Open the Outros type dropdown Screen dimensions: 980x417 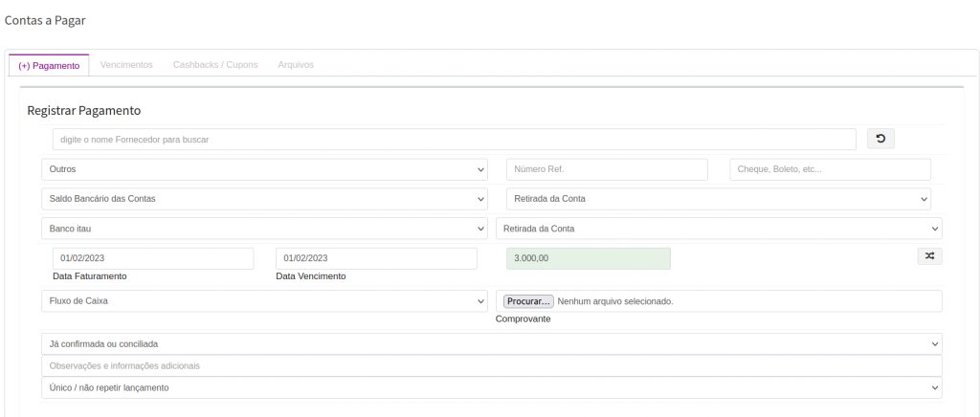tap(264, 169)
